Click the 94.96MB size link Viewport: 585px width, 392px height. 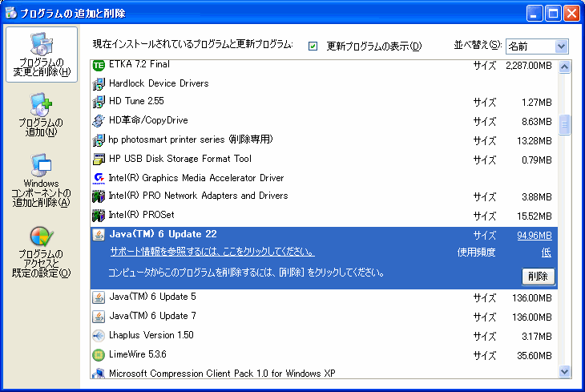click(x=535, y=235)
